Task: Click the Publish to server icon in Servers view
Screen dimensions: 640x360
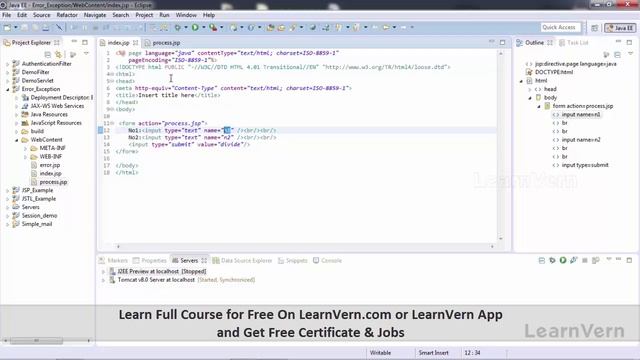Action: [x=596, y=260]
